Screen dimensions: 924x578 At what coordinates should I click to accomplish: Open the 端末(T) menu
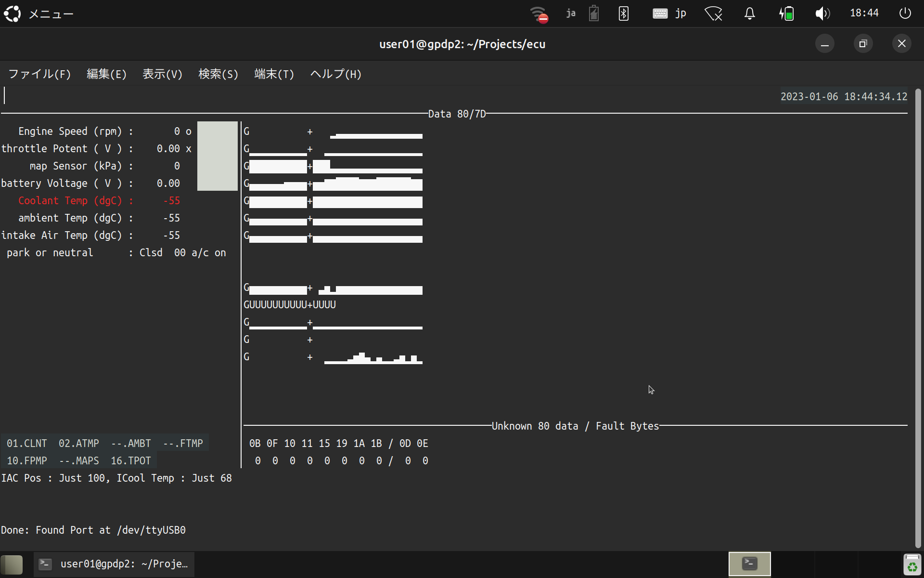[x=274, y=74]
